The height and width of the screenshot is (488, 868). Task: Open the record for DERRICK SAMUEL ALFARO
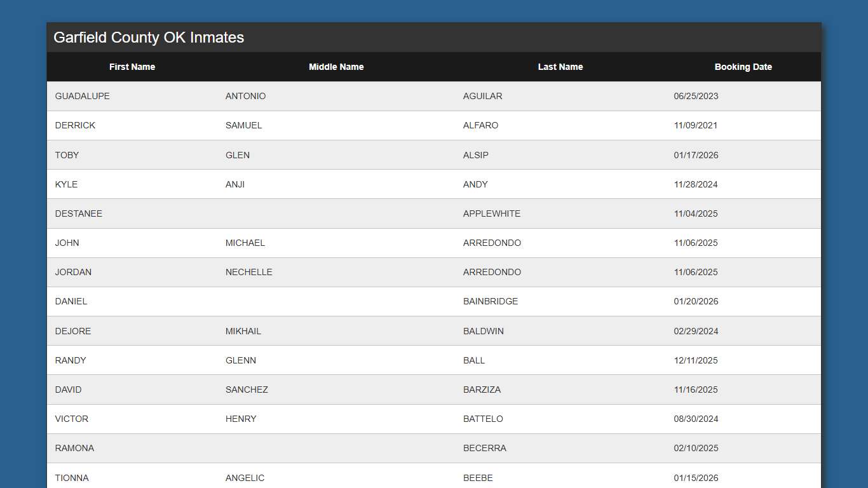coord(254,125)
